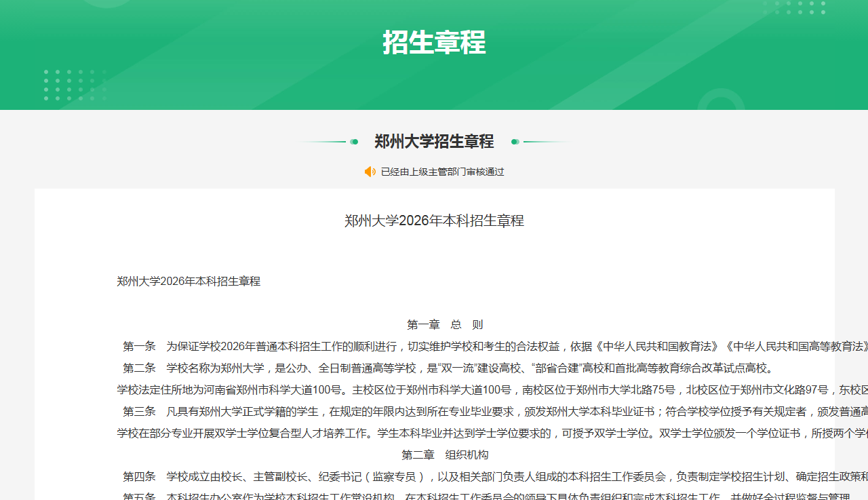Click the notice 已经由上级主管部门审核通过
This screenshot has width=868, height=500.
443,172
